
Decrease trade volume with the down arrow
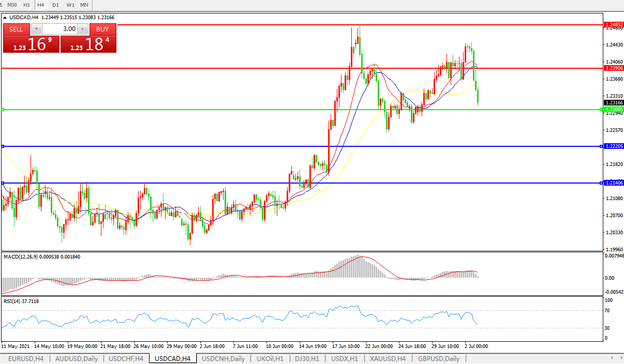[36, 29]
